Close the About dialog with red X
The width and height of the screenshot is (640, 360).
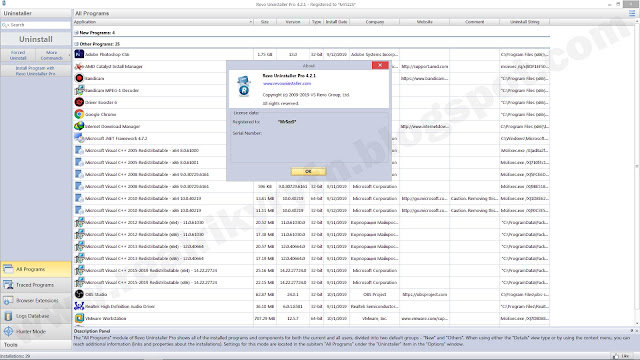(380, 65)
